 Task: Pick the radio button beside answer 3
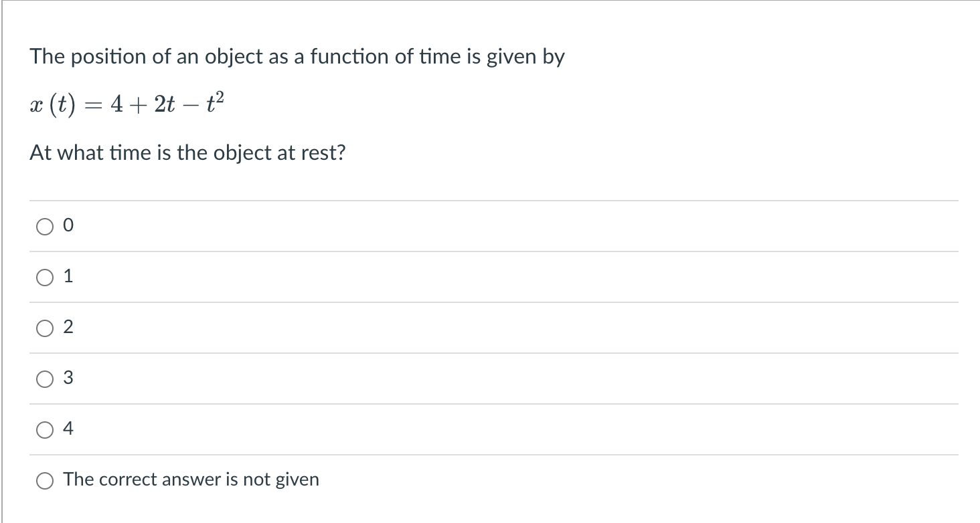tap(45, 379)
